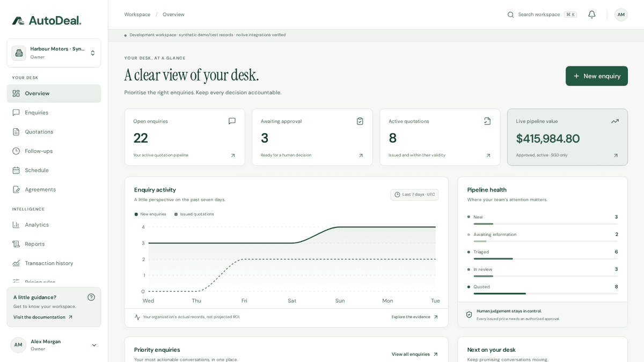Viewport: 644px width, 362px height.
Task: Click the Active quotations document icon
Action: pyautogui.click(x=487, y=121)
